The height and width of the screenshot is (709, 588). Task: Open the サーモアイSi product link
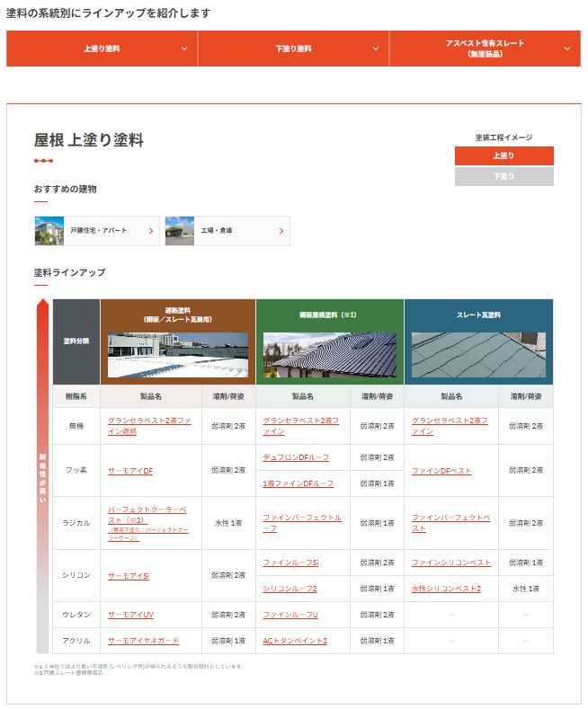129,575
